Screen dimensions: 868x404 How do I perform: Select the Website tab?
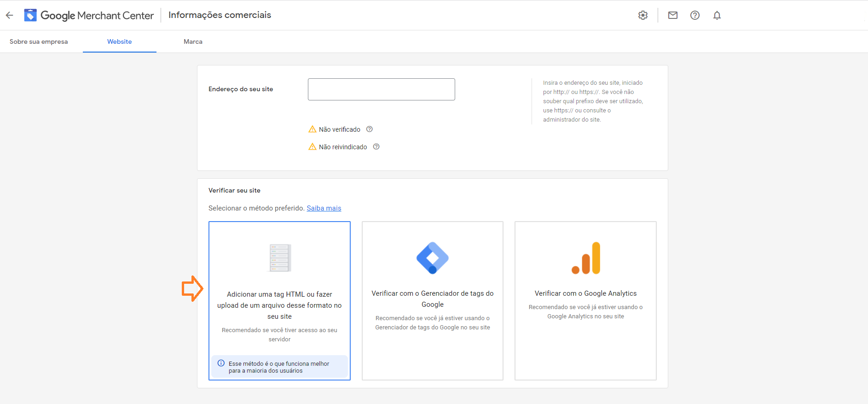120,41
